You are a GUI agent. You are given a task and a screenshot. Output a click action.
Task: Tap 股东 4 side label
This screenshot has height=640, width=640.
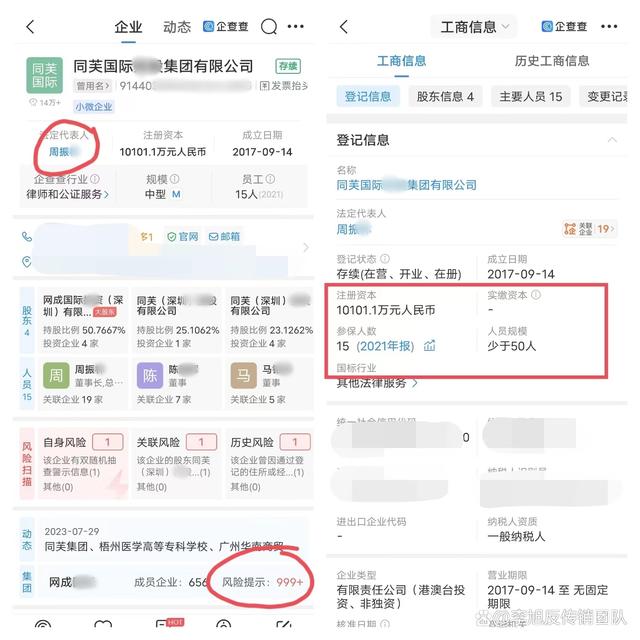(27, 321)
